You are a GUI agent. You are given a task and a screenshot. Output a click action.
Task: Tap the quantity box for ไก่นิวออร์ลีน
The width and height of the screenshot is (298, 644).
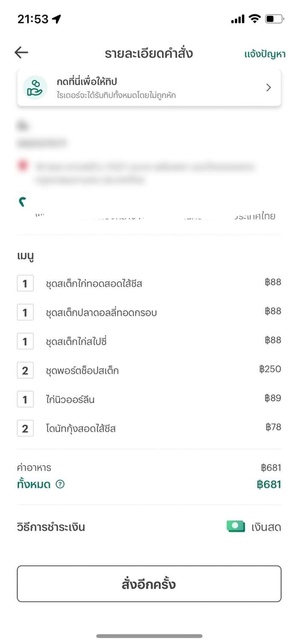pyautogui.click(x=25, y=399)
